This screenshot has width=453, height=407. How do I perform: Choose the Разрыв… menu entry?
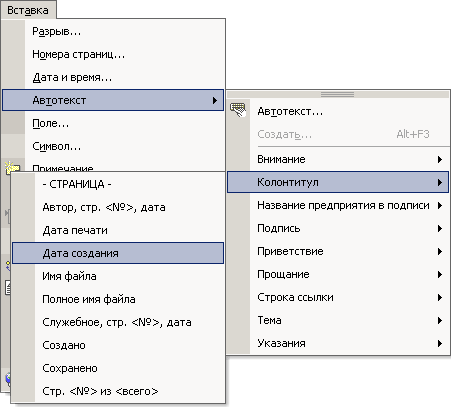click(113, 32)
